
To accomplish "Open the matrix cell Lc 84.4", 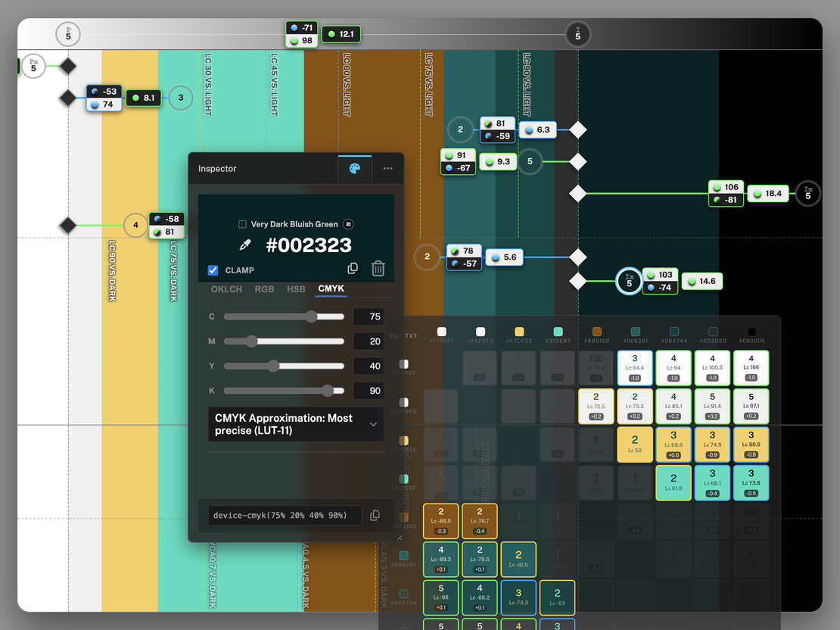I will 635,368.
